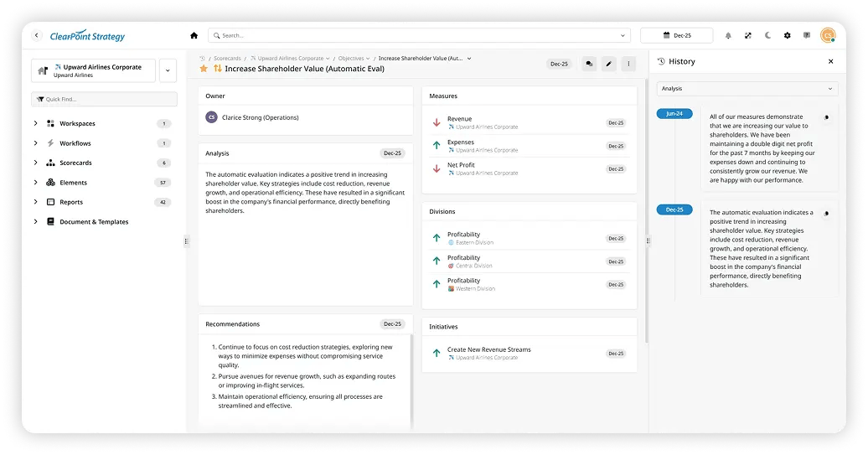Viewport: 868px width, 455px height.
Task: Expand the Document & Templates section
Action: 35,221
